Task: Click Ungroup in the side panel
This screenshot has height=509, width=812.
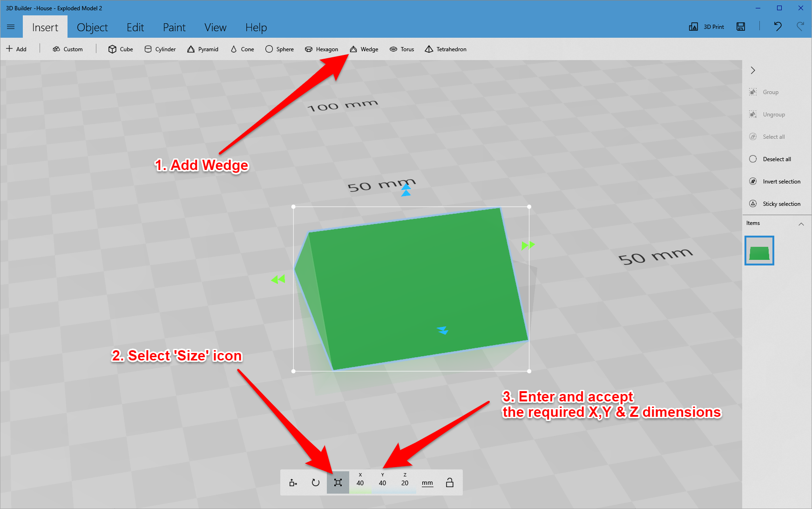Action: (767, 115)
